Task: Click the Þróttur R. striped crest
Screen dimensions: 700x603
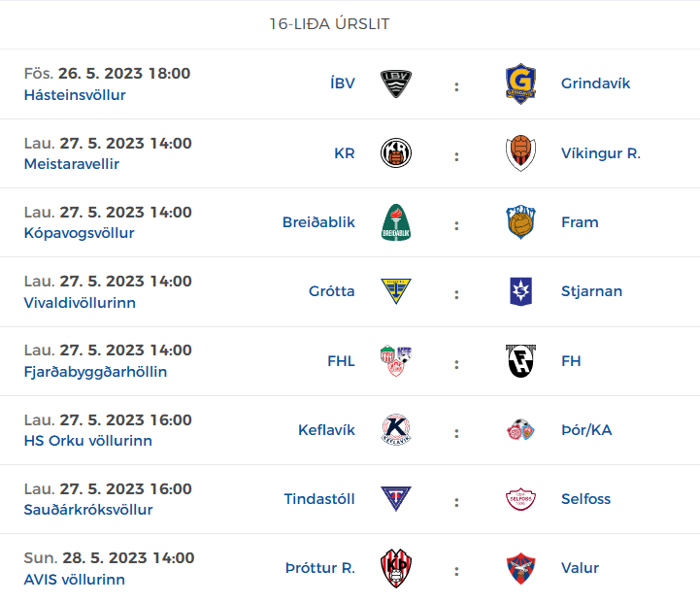Action: tap(396, 568)
